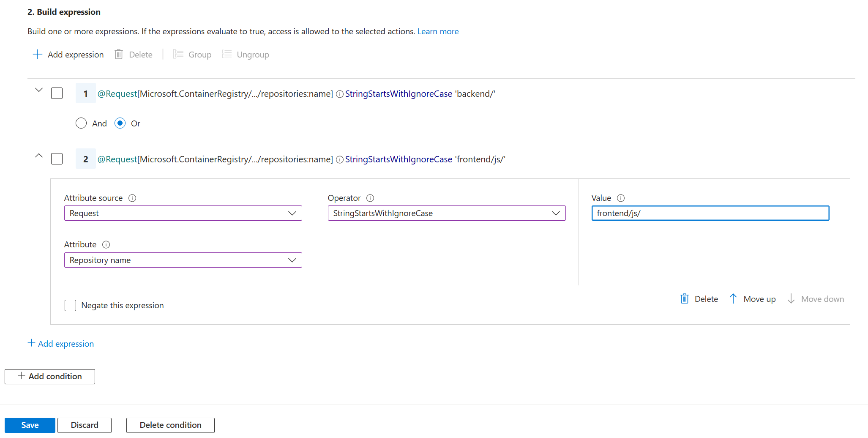Click info icon next to Operator label
Image resolution: width=868 pixels, height=438 pixels.
370,198
